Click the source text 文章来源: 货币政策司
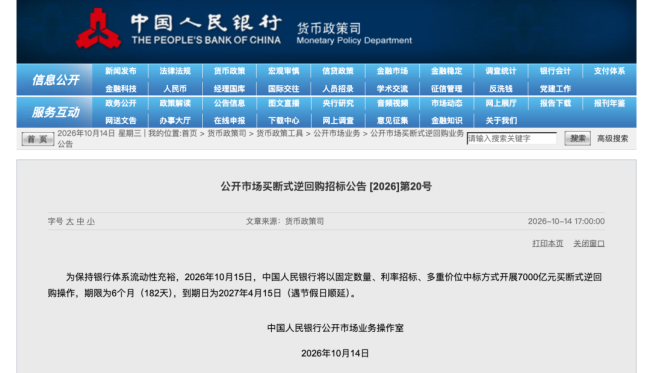 coord(285,221)
